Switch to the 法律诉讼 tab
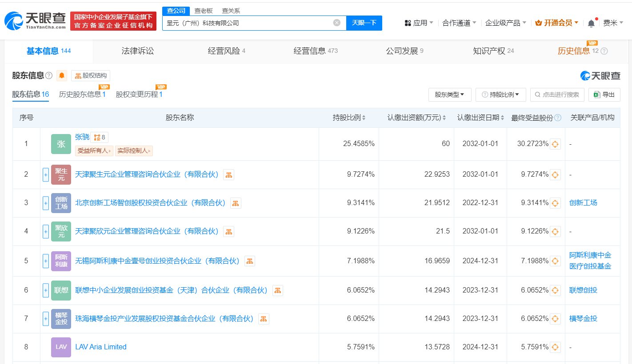The height and width of the screenshot is (364, 632). [x=138, y=51]
